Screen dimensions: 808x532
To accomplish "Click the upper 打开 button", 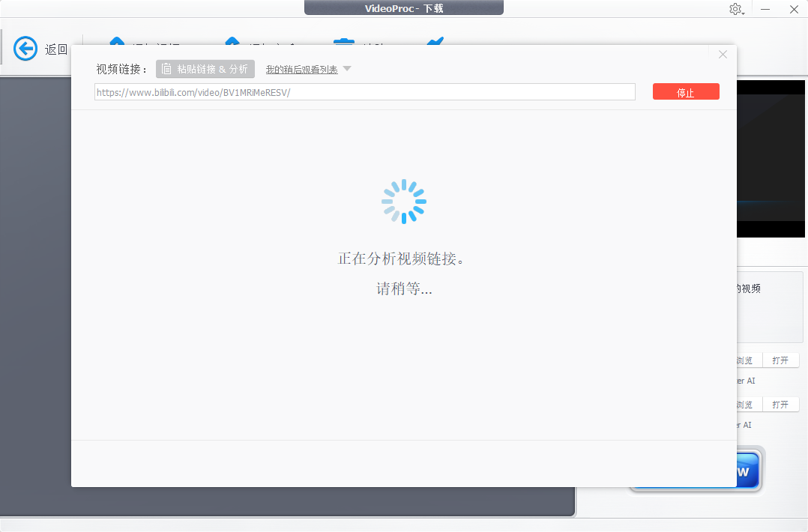I will [780, 360].
